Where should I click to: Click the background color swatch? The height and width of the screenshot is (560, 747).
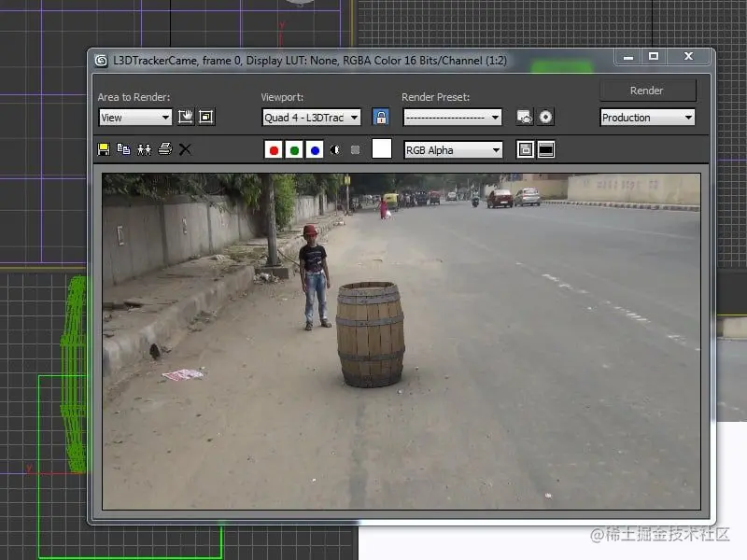[x=381, y=148]
